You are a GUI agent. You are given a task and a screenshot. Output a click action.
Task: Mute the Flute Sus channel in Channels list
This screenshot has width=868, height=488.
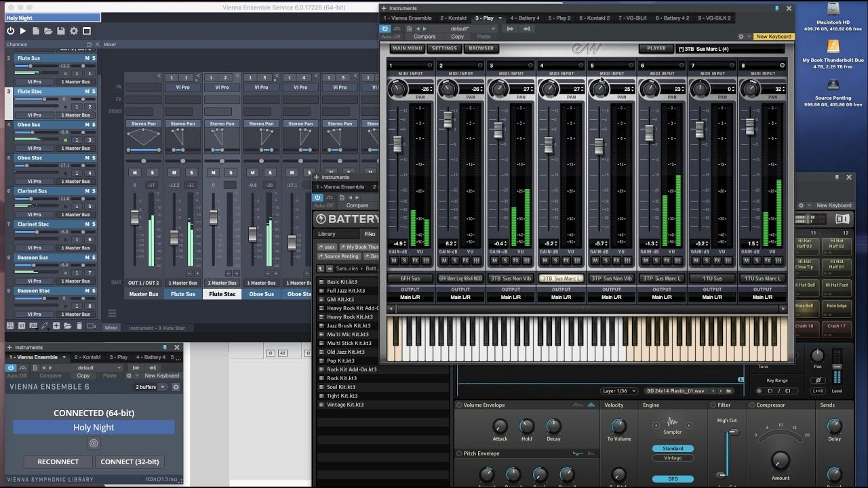coord(87,58)
